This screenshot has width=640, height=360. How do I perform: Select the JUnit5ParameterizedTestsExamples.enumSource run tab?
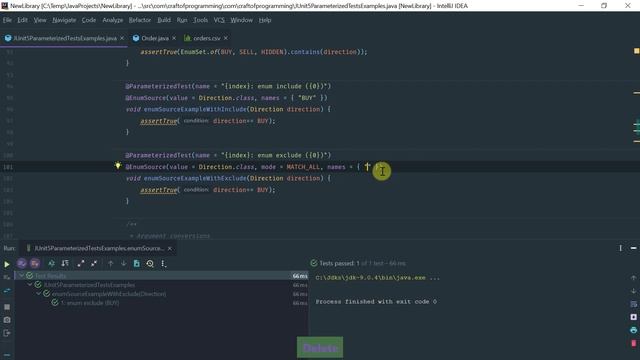(98, 248)
